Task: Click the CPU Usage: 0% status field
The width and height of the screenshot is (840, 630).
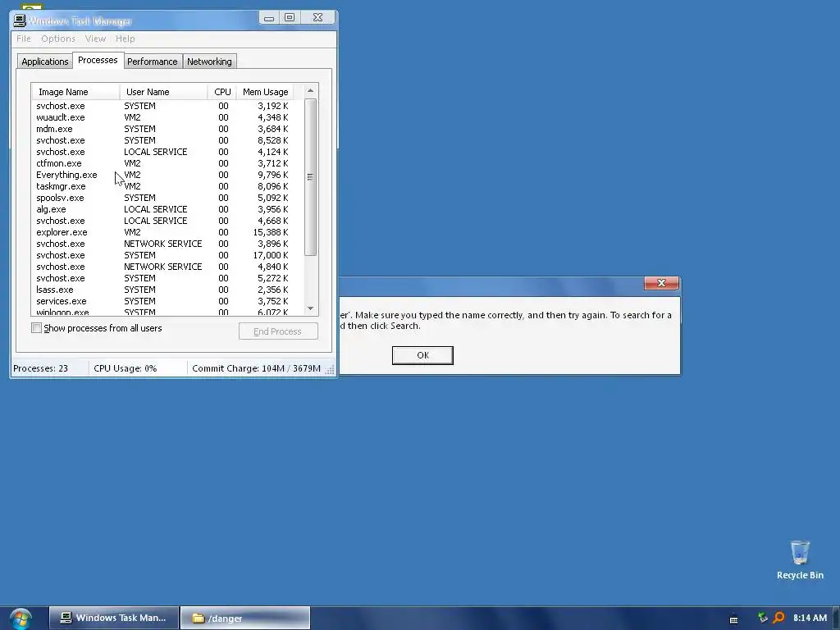Action: 138,368
